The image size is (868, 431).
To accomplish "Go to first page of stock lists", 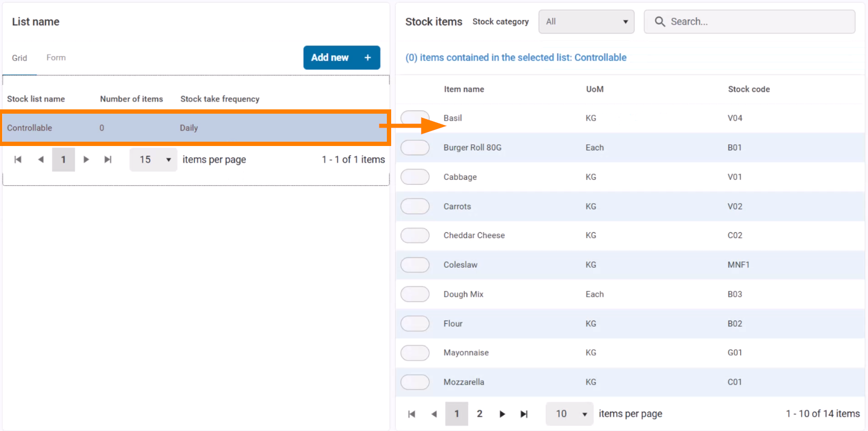I will pyautogui.click(x=18, y=159).
